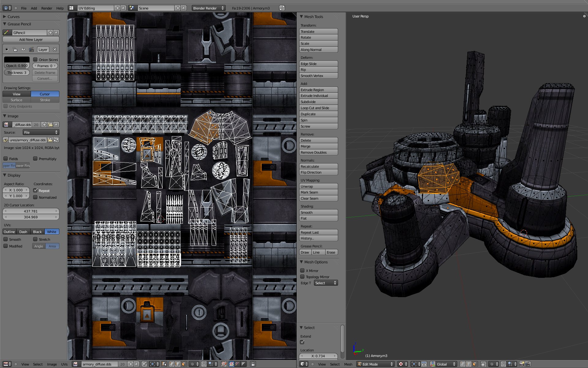This screenshot has height=368, width=588.
Task: Toggle the pin icon in the UV editor header
Action: coord(145,364)
